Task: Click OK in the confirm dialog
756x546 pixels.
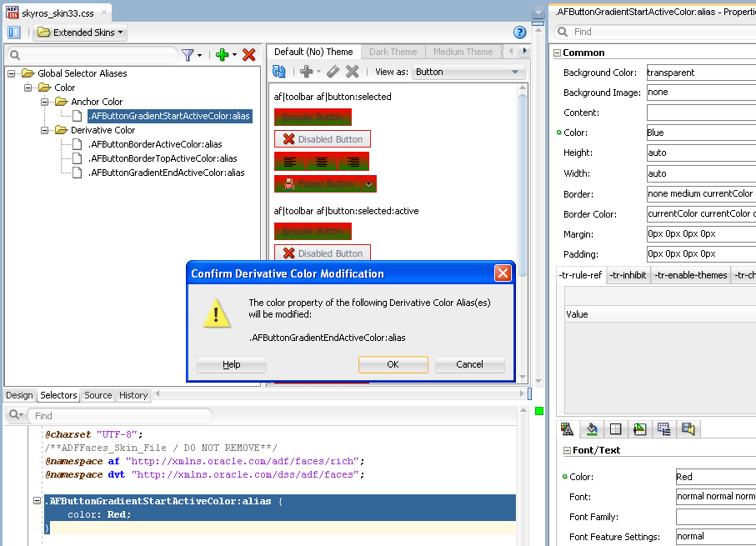Action: click(x=393, y=364)
